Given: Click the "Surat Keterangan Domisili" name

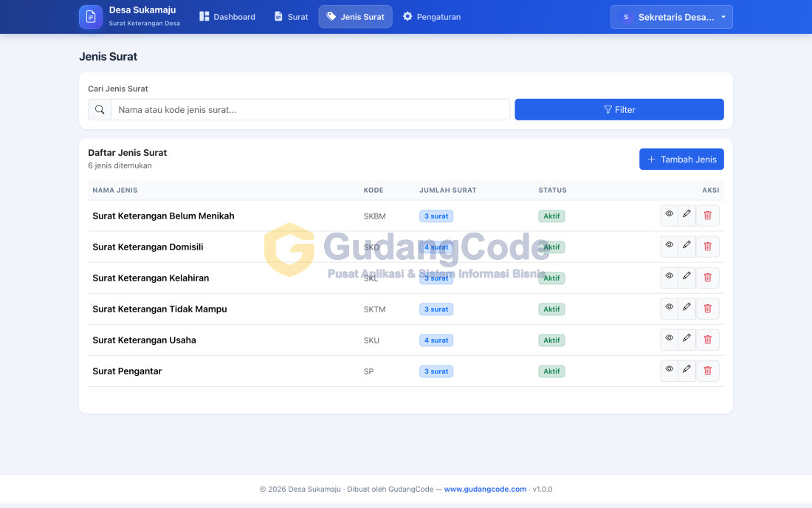Looking at the screenshot, I should point(148,247).
